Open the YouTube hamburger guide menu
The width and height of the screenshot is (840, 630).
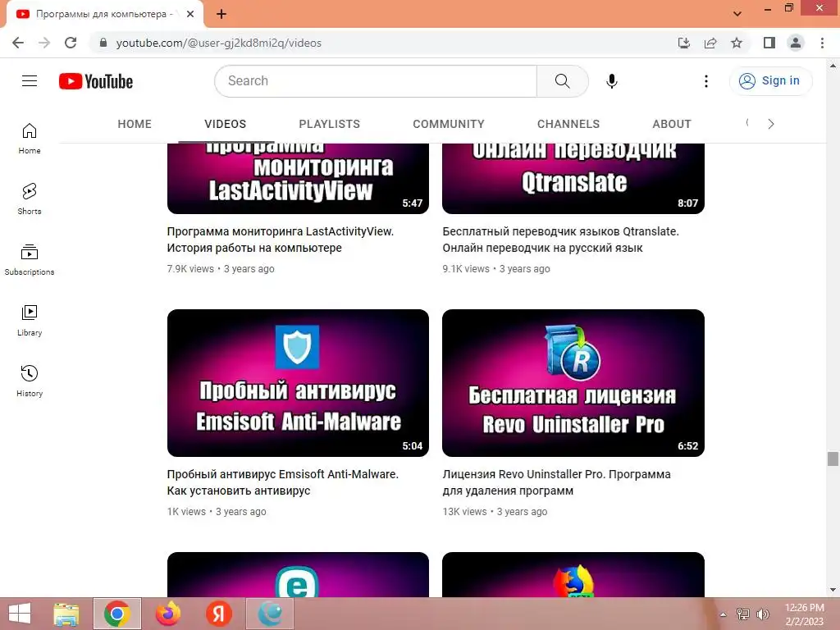coord(30,81)
